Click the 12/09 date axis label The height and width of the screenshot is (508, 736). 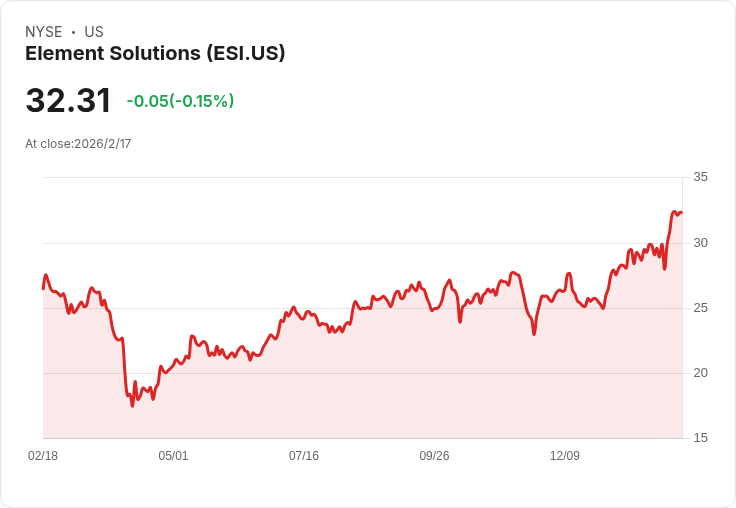coord(565,456)
